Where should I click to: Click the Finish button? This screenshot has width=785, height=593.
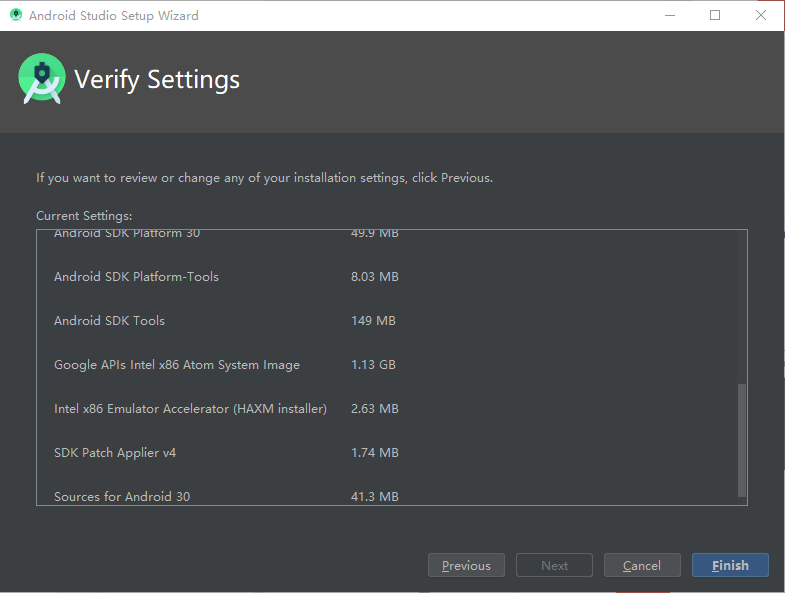[x=730, y=565]
